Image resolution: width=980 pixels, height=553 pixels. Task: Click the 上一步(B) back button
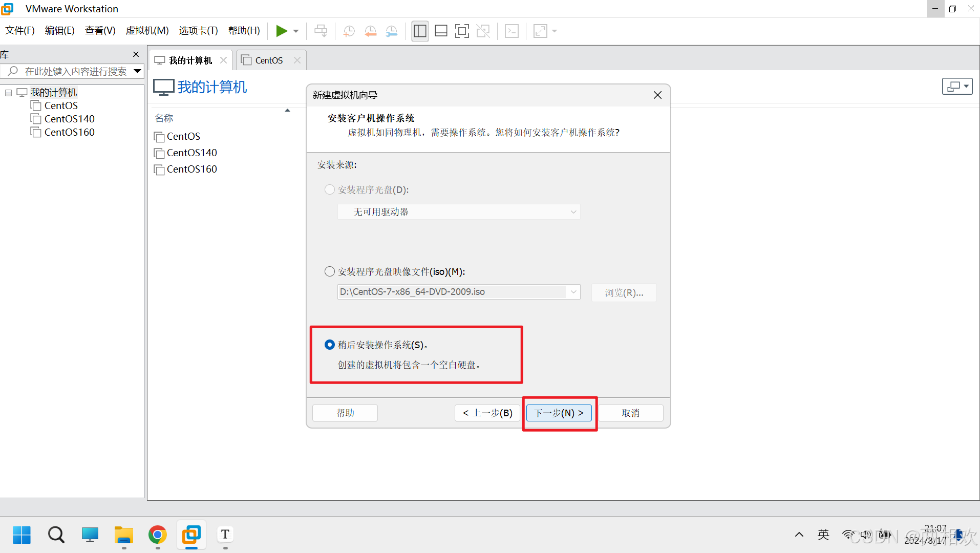[487, 413]
